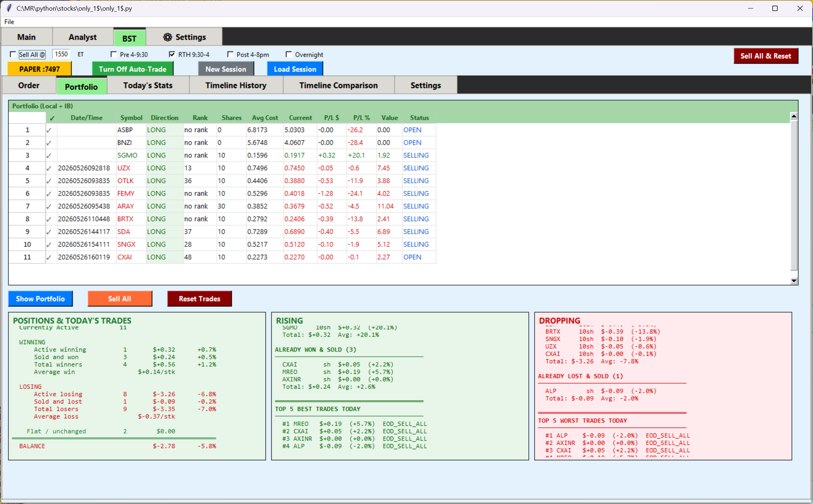This screenshot has width=813, height=504.
Task: Open the Timeline Comparison sub-tab
Action: tap(338, 85)
